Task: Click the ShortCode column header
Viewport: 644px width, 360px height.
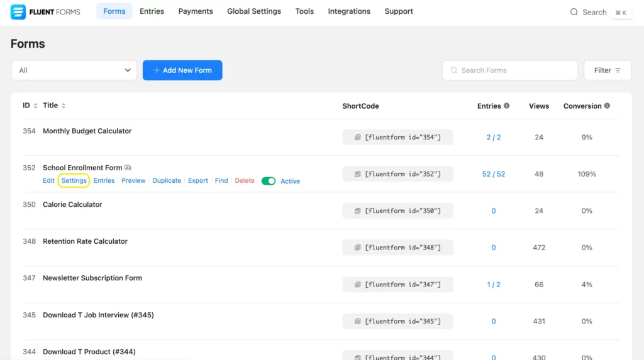Action: coord(360,106)
